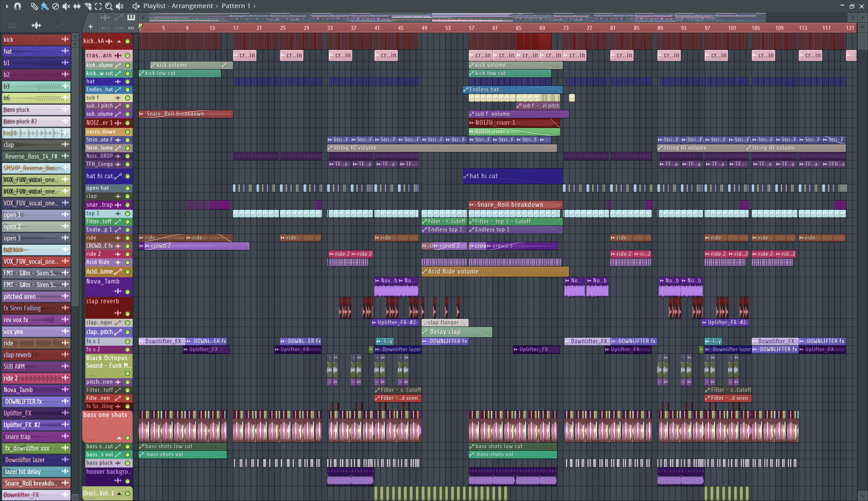Show automation clips in picker icon
868x501 pixels.
coord(60,25)
